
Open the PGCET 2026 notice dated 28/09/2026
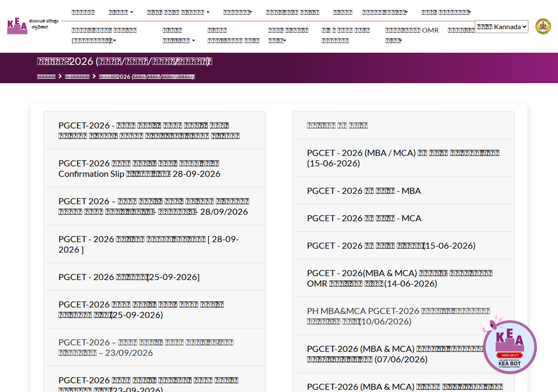[x=155, y=206]
